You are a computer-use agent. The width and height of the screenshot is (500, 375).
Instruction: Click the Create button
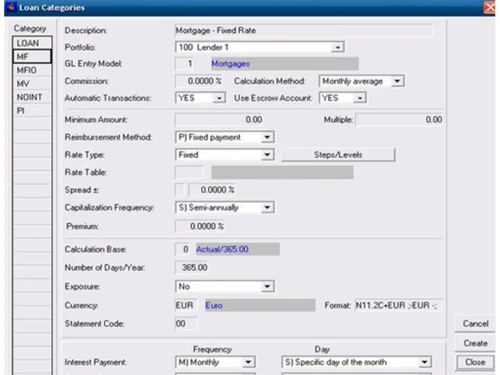pos(475,343)
